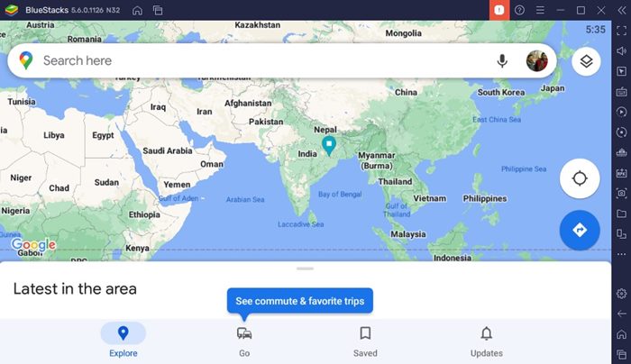Click the Bay of Bengal label
This screenshot has height=364, width=631.
pyautogui.click(x=340, y=195)
